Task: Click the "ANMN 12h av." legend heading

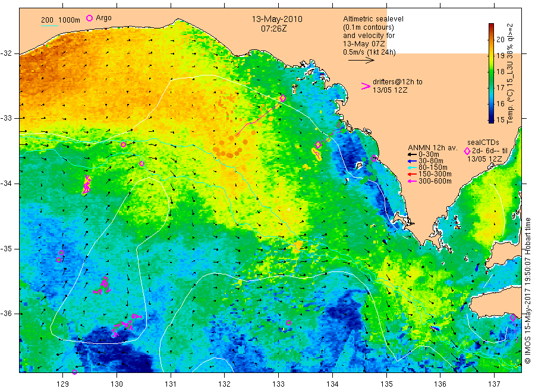Action: point(433,148)
